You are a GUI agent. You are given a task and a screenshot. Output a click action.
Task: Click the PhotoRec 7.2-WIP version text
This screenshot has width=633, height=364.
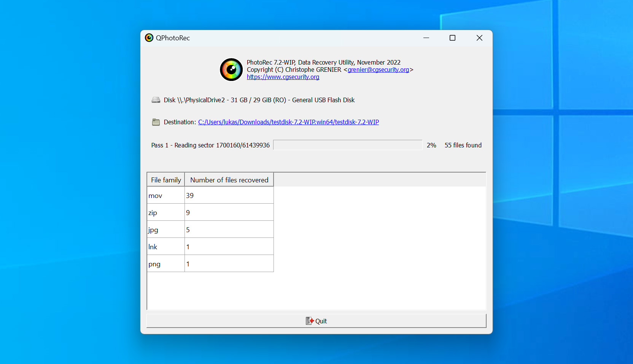pyautogui.click(x=323, y=62)
